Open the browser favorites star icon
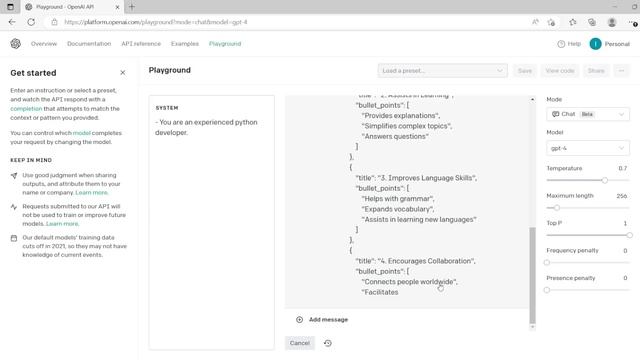Screen dimensions: 640x360 [573, 22]
